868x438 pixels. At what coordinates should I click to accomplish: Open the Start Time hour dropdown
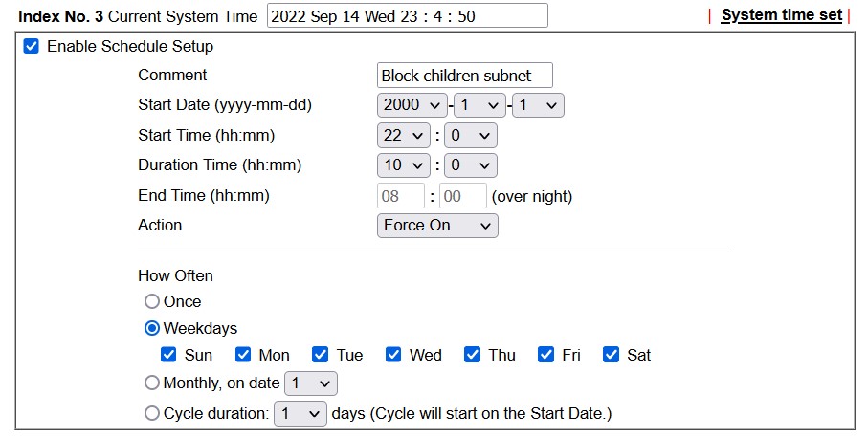tap(404, 136)
